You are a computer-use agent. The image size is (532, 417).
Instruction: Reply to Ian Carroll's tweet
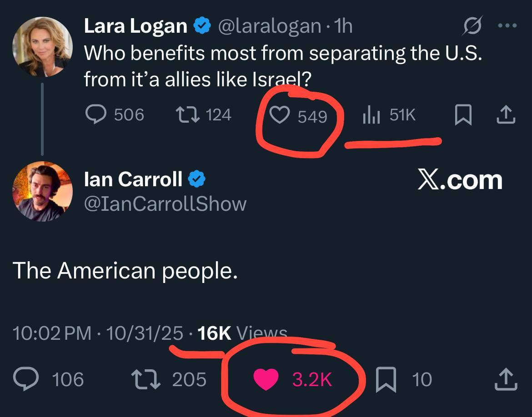[25, 379]
